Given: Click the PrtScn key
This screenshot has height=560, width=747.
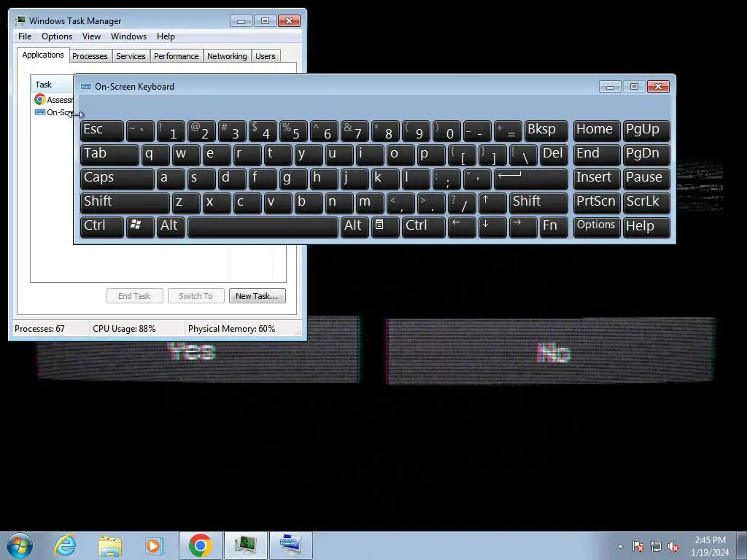Looking at the screenshot, I should [x=596, y=203].
